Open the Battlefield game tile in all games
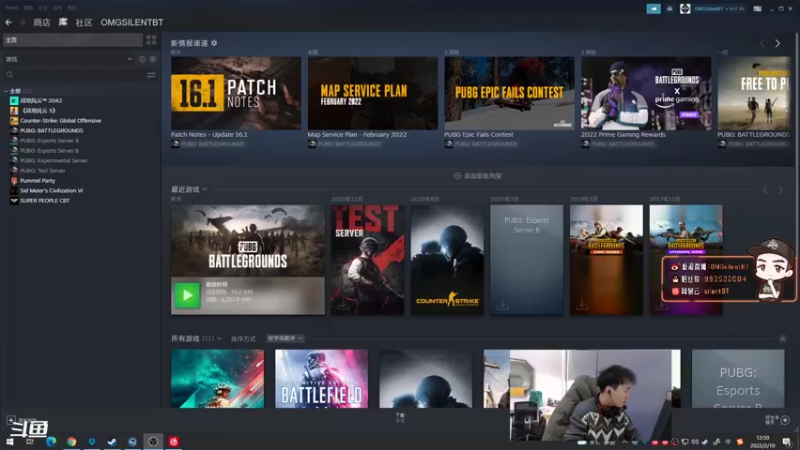This screenshot has width=800, height=450. 321,379
